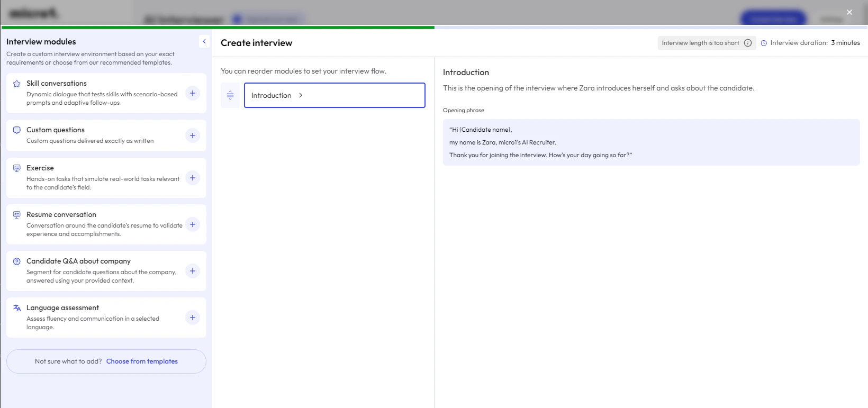Click the Custom questions chat bubble icon
Screen dimensions: 868x408
pos(17,130)
